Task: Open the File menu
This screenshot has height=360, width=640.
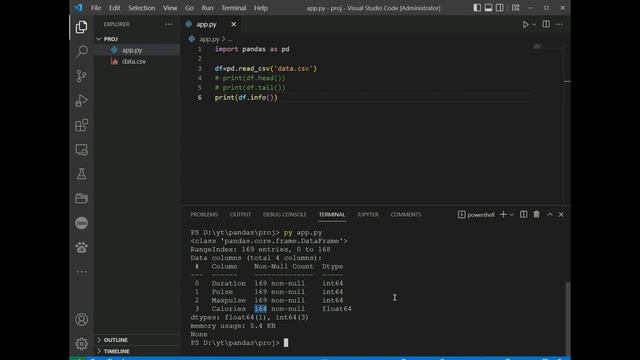Action: pos(96,8)
